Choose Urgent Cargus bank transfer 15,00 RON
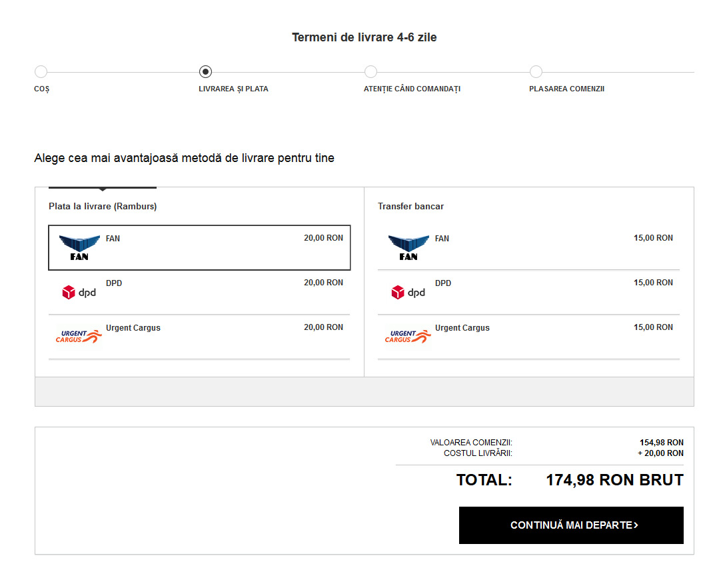 [x=528, y=337]
